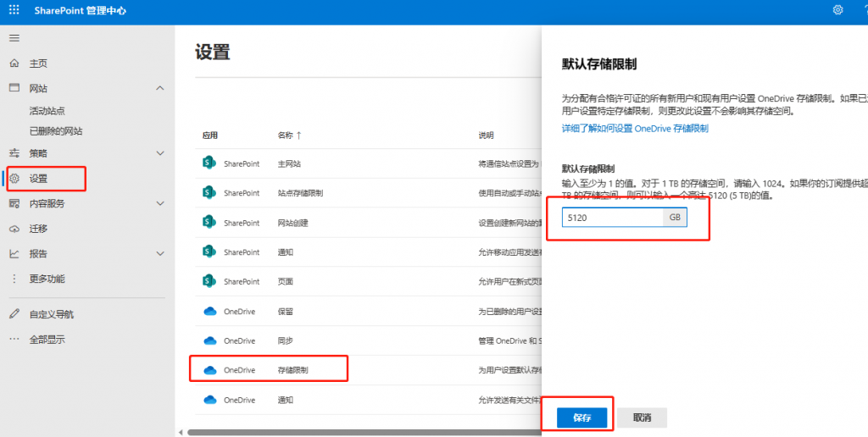Viewport: 868px width, 437px height.
Task: Open the 站点存储限制 setting name
Action: (x=300, y=193)
